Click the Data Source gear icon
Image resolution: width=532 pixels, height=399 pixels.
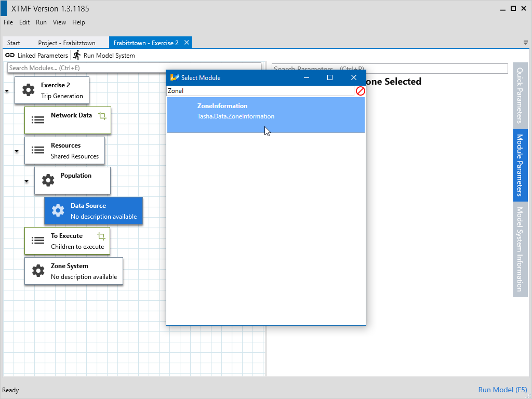[x=58, y=210]
